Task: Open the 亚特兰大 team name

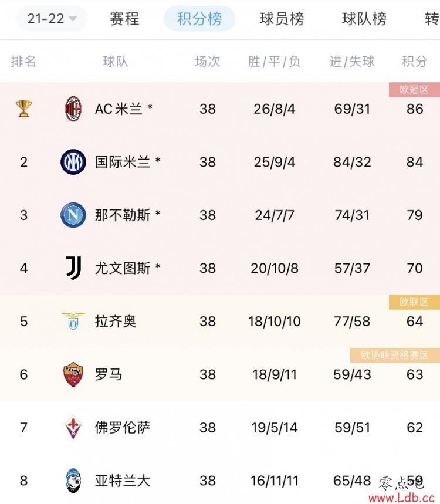Action: tap(123, 481)
